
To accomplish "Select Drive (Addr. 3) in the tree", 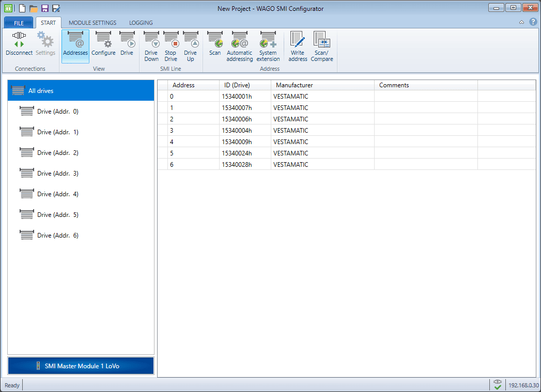I will click(x=57, y=174).
